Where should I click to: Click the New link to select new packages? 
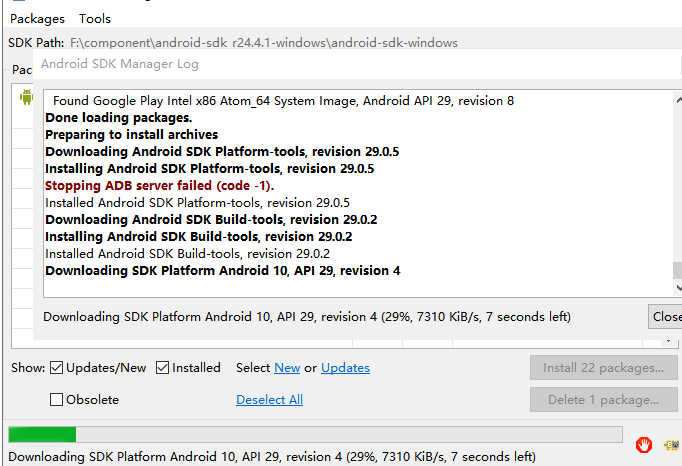tap(287, 368)
